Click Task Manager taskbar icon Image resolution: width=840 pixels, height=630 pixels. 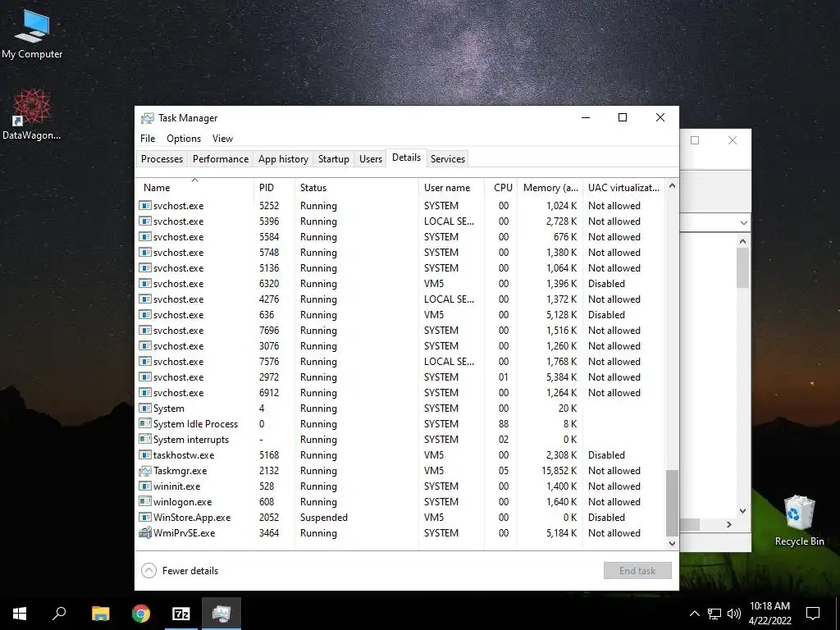[x=221, y=614]
